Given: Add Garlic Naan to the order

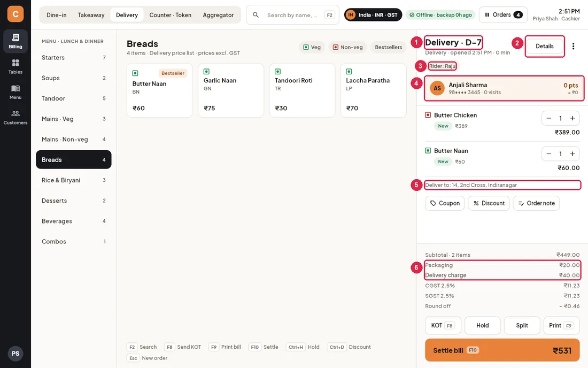Looking at the screenshot, I should click(231, 90).
